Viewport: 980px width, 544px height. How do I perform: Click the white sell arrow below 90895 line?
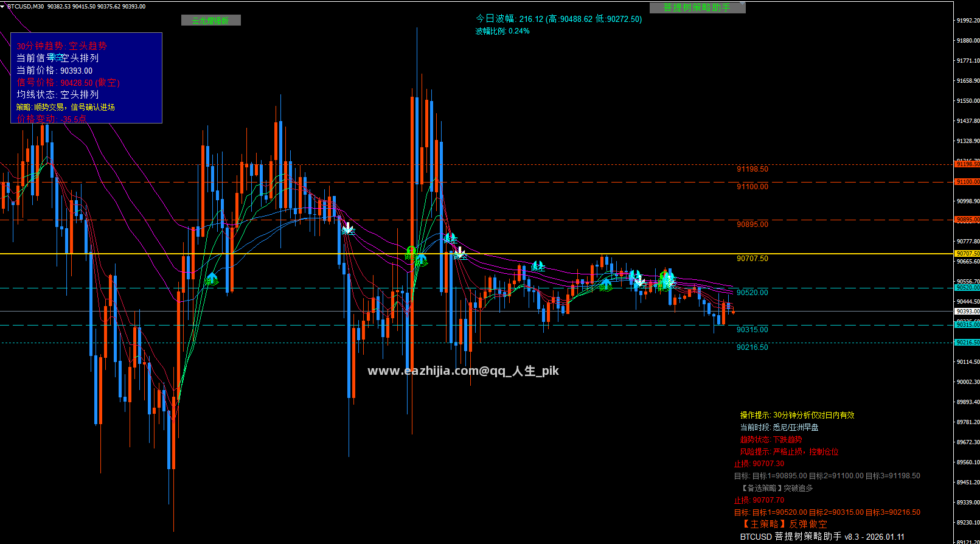click(x=347, y=228)
